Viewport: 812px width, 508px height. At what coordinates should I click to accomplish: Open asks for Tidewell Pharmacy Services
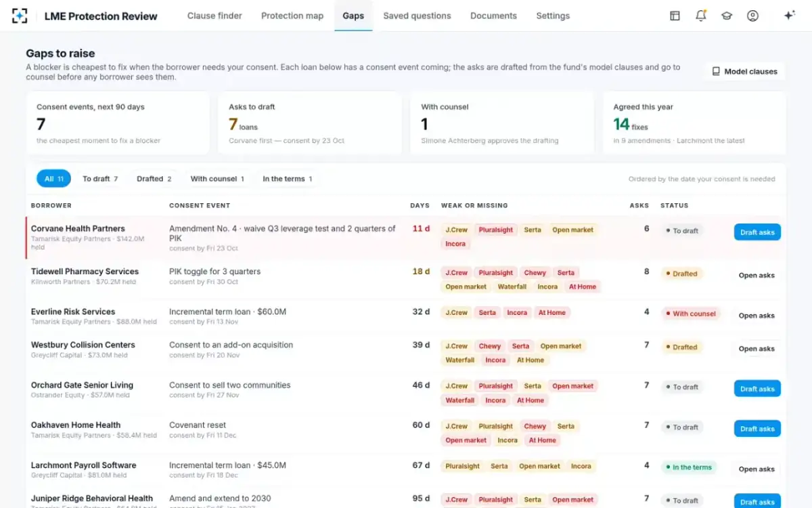click(757, 276)
